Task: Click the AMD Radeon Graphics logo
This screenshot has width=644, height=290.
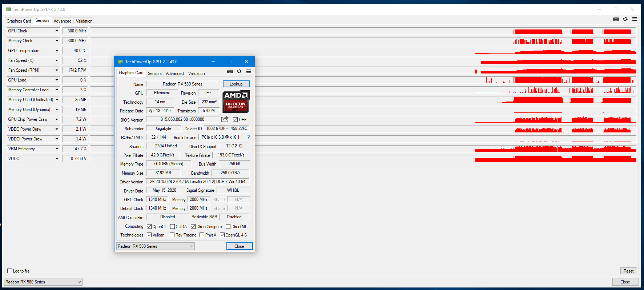Action: tap(236, 102)
